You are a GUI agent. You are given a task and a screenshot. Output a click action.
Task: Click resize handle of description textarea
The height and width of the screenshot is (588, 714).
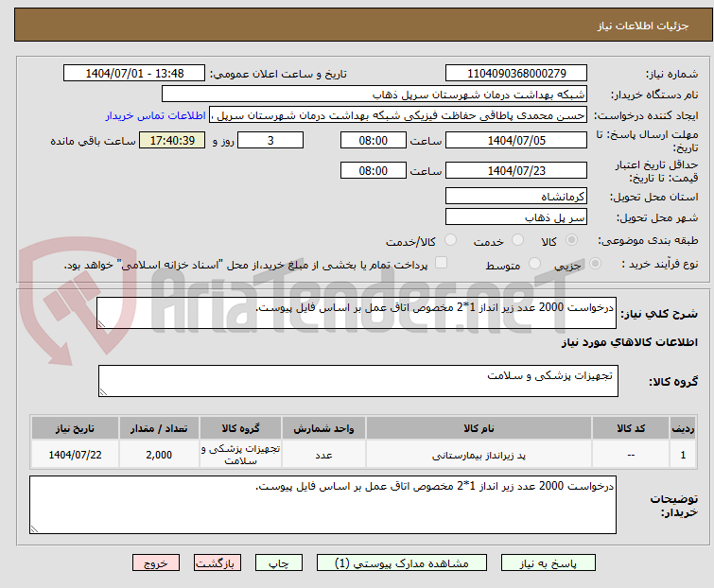101,324
